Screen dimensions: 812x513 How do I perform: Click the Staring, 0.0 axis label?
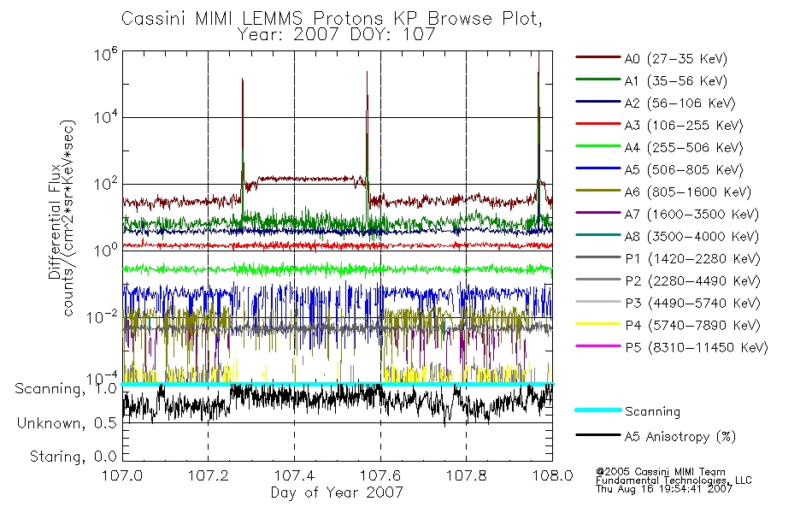[x=73, y=457]
